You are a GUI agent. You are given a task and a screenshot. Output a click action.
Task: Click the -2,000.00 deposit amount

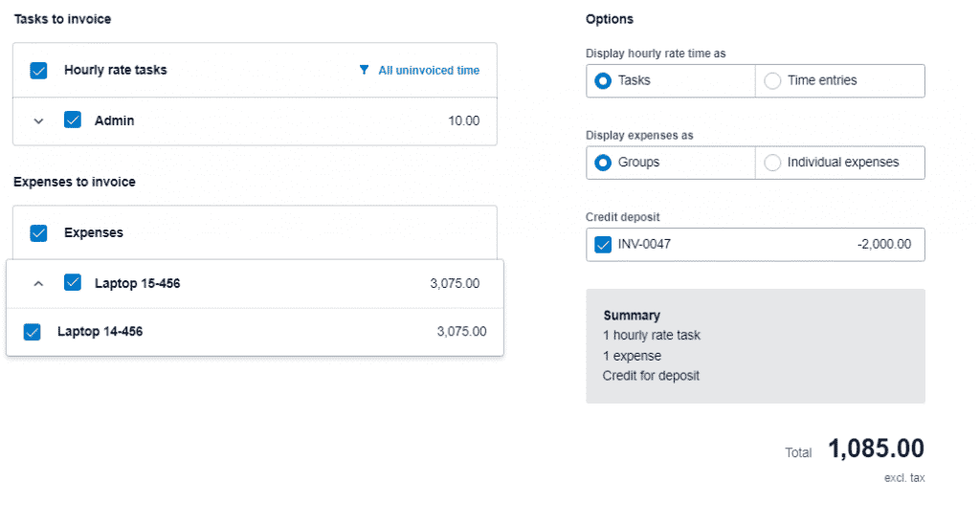point(883,244)
